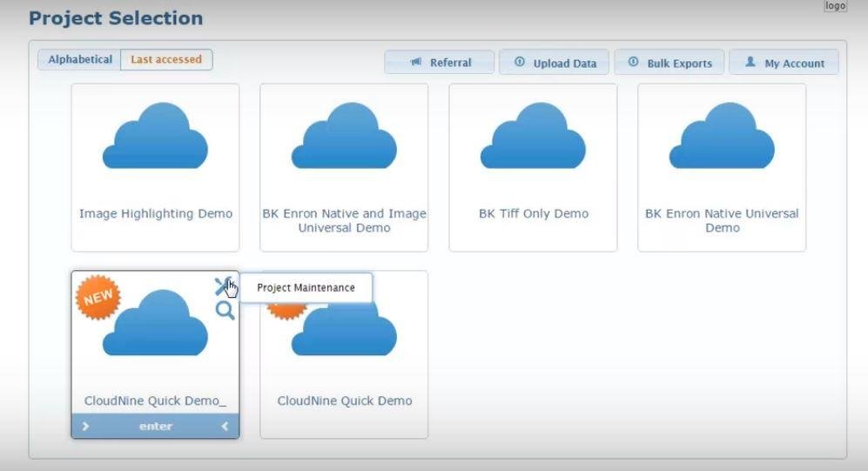Open My Account button
Image resolution: width=868 pixels, height=471 pixels.
click(784, 62)
